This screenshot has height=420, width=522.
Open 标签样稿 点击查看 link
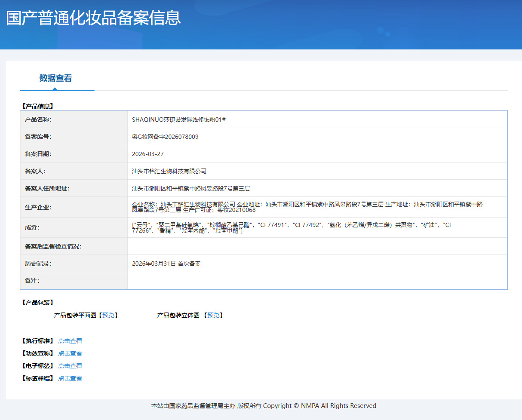[x=70, y=378]
